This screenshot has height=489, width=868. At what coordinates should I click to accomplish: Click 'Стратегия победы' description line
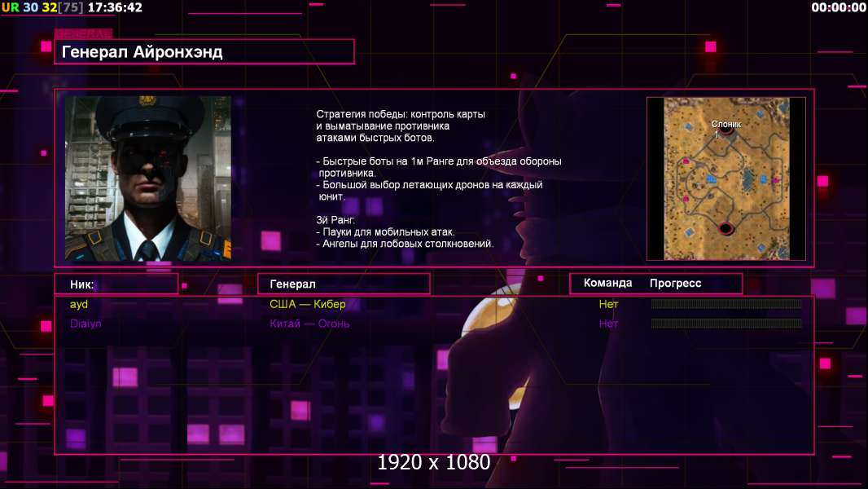[x=401, y=114]
